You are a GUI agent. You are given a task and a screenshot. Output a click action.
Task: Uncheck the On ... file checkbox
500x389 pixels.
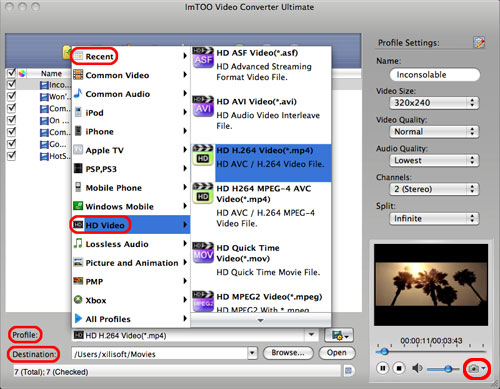tap(11, 120)
